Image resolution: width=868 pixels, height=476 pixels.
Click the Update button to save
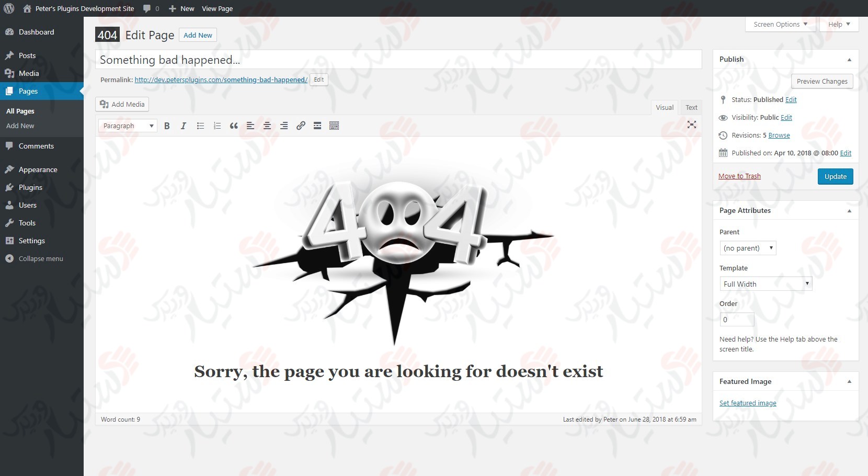[x=835, y=176]
